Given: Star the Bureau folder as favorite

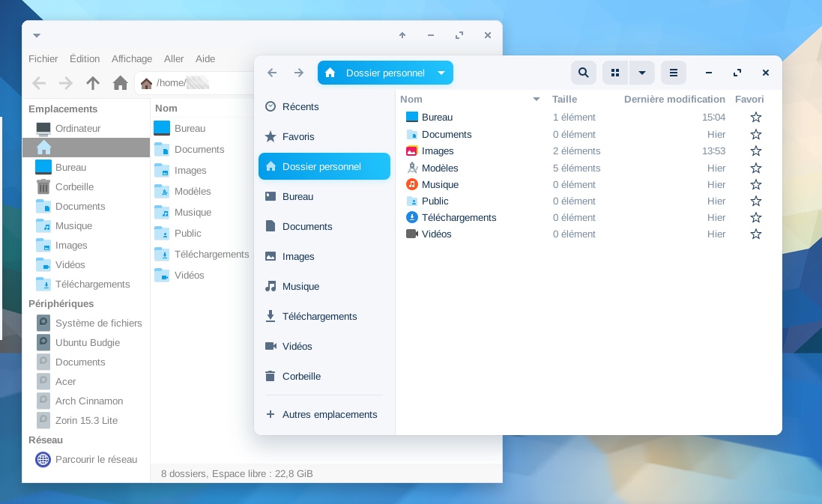Looking at the screenshot, I should click(x=755, y=118).
